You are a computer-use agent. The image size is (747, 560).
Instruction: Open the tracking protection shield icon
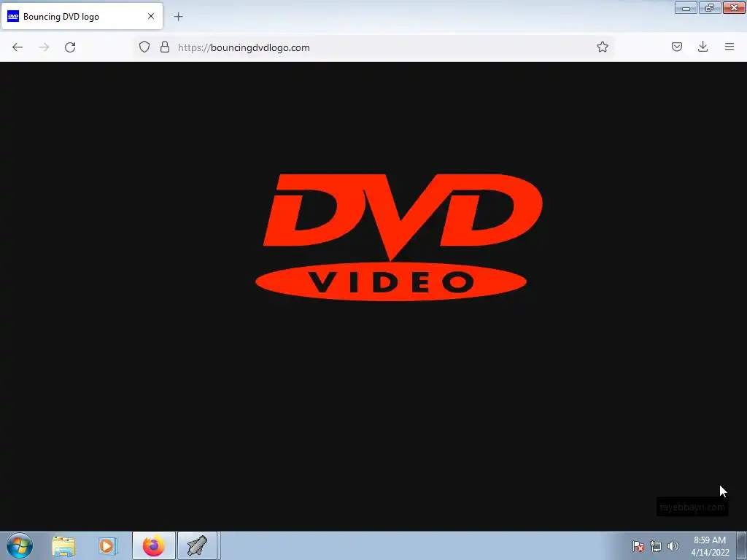[x=144, y=47]
